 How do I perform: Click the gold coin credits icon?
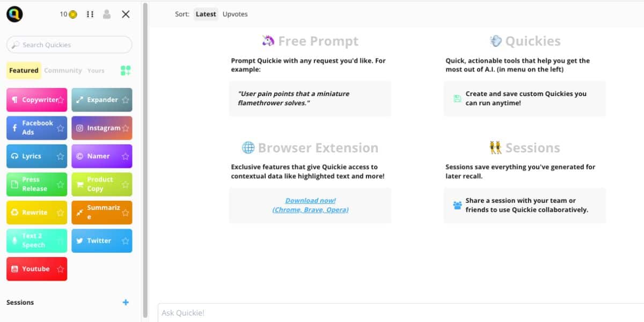73,14
